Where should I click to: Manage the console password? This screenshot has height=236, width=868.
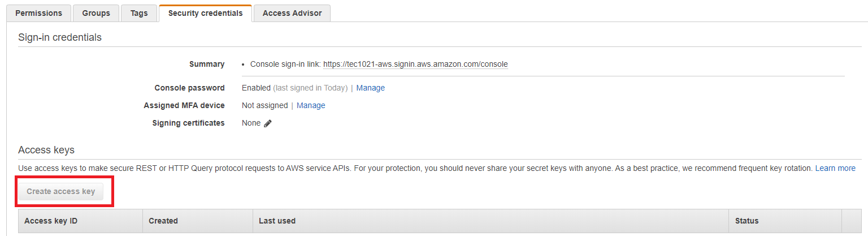coord(371,88)
